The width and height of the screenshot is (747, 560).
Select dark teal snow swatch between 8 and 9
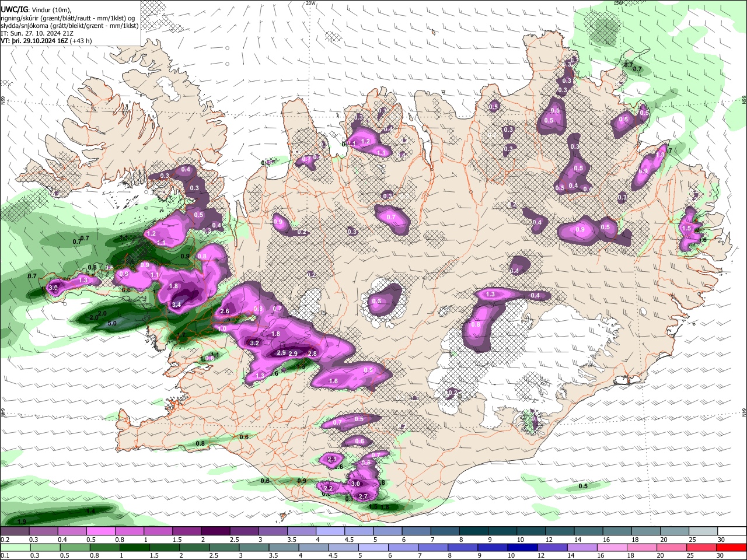[474, 531]
